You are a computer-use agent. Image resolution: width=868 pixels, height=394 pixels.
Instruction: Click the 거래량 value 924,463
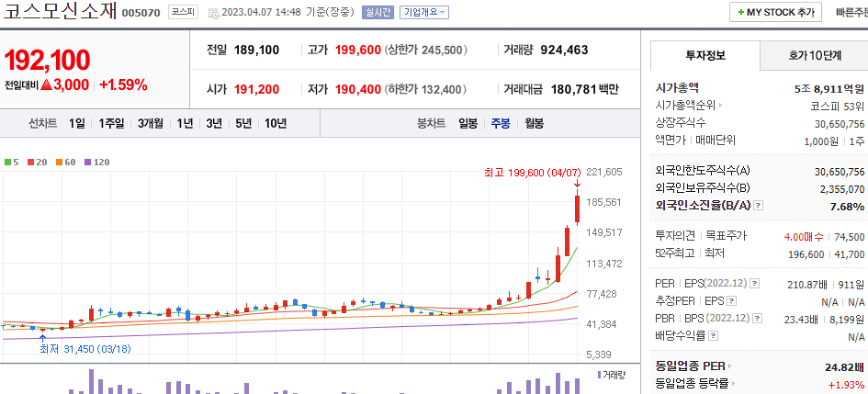coord(564,51)
